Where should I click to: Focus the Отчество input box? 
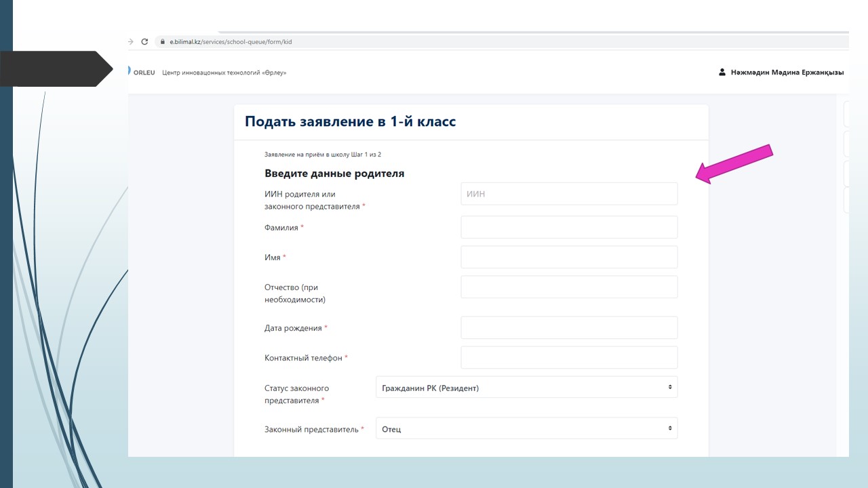569,287
